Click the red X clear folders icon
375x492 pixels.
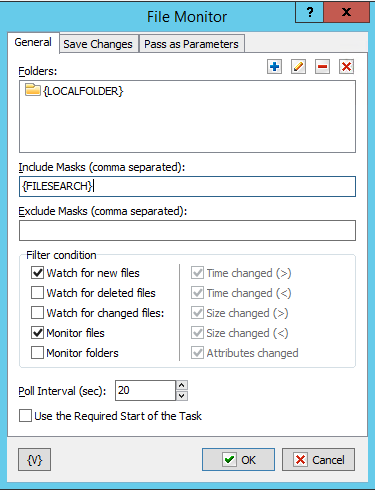point(346,67)
